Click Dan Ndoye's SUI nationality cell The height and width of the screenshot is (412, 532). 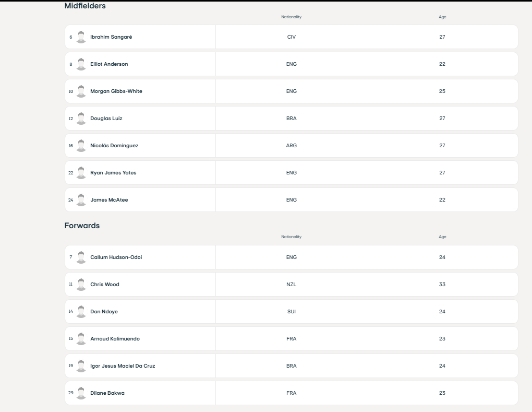pyautogui.click(x=291, y=312)
